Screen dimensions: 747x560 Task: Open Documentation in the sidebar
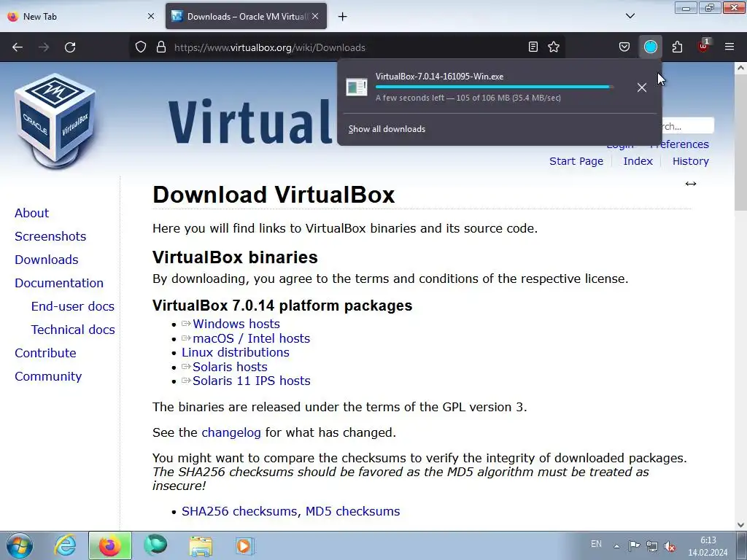click(58, 283)
